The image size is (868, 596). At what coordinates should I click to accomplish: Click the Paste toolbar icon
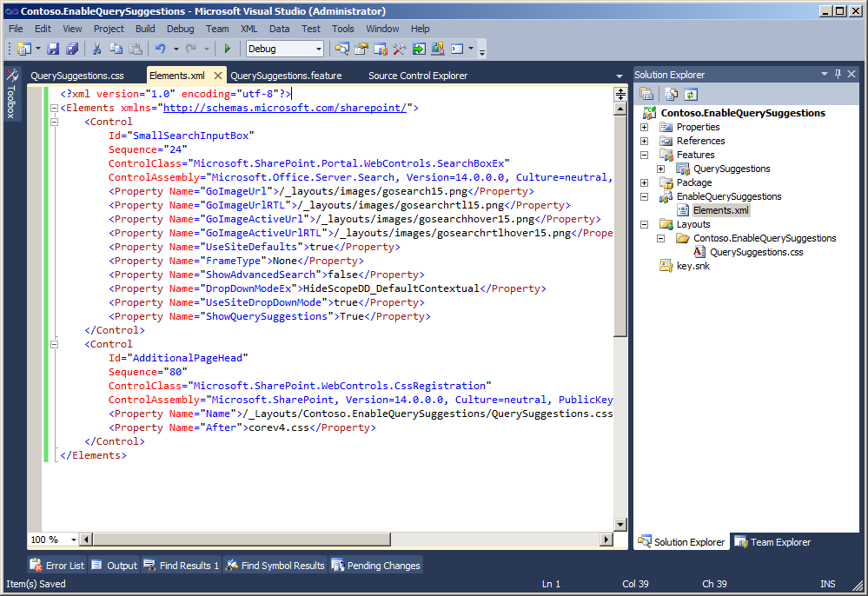point(135,49)
